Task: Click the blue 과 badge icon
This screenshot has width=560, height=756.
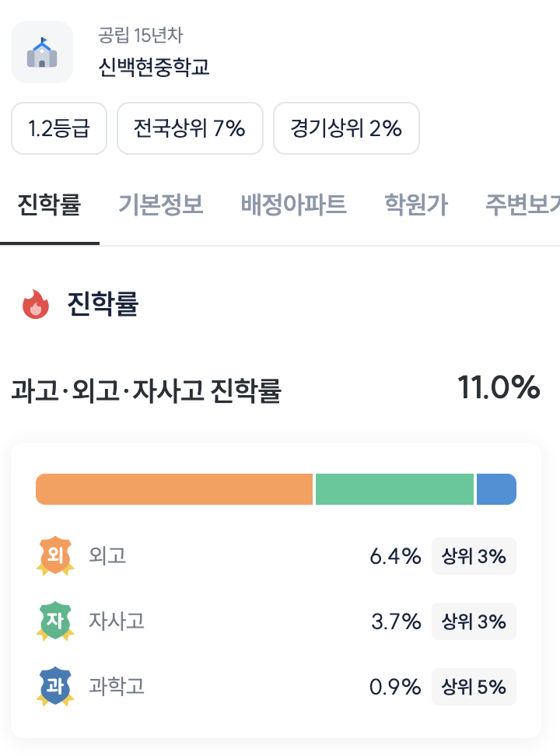Action: 55,687
